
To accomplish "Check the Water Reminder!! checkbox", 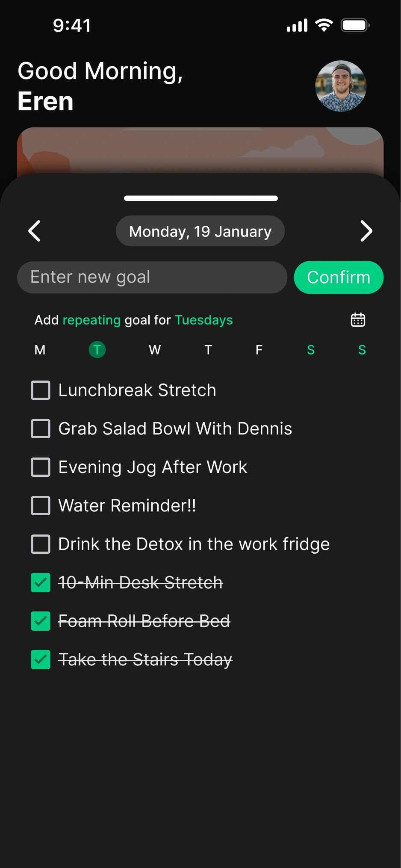I will tap(41, 506).
